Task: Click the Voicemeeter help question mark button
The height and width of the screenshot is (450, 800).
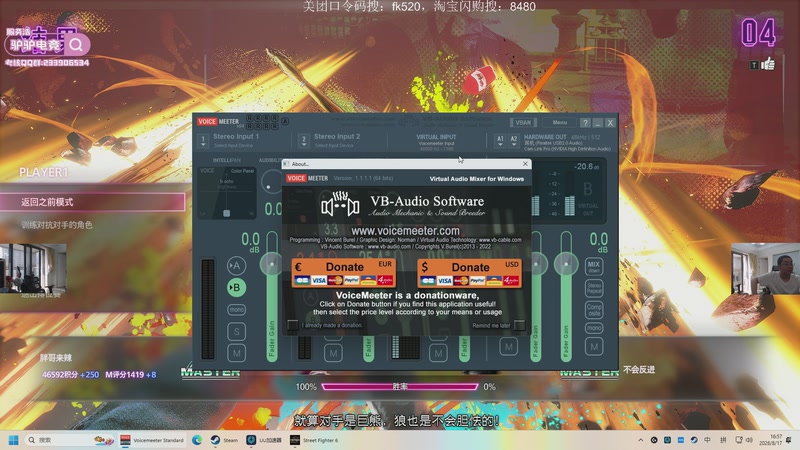Action: [585, 122]
